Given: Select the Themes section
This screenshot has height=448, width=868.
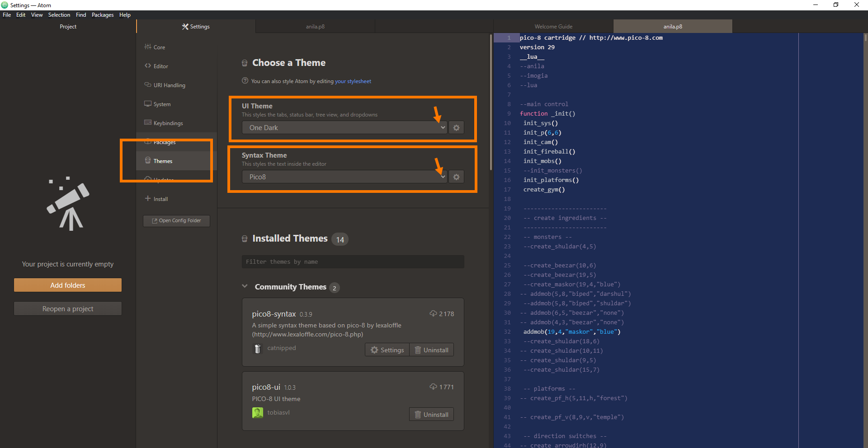Looking at the screenshot, I should tap(176, 161).
